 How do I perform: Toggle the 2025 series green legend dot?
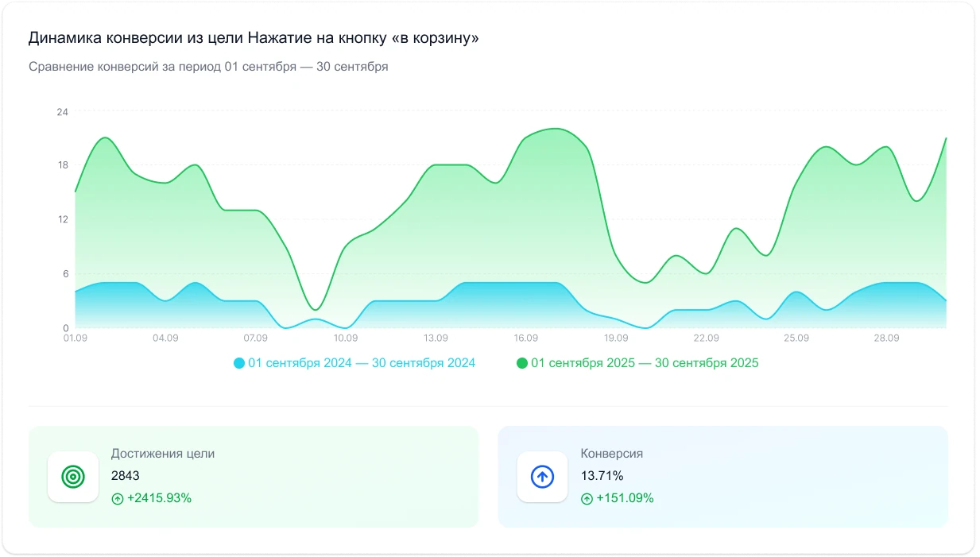(522, 363)
